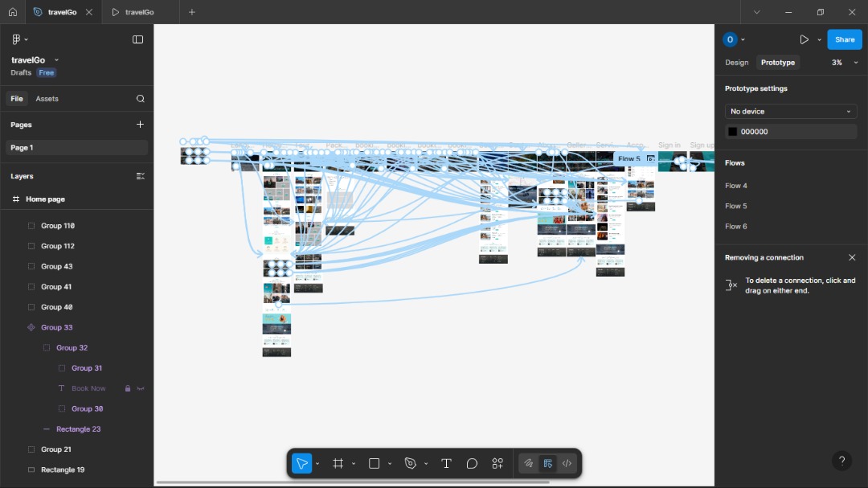Select the Pen tool
This screenshot has height=488, width=868.
410,463
